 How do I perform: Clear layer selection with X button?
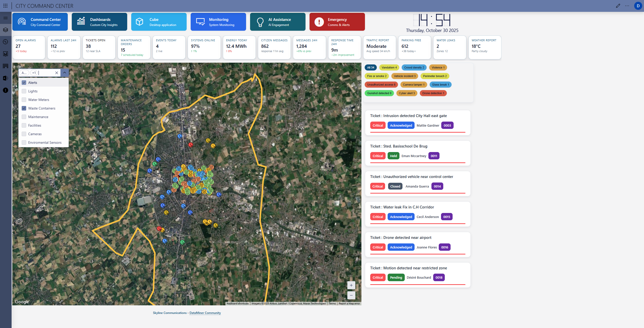pos(57,73)
